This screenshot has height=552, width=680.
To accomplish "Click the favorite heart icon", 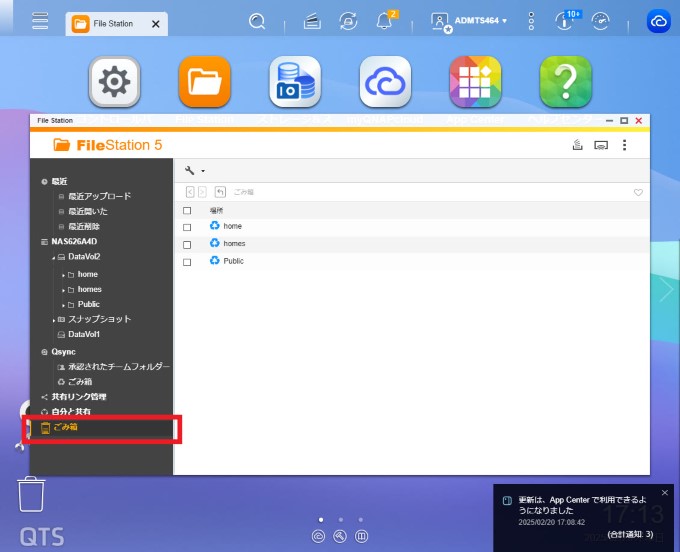I will coord(638,192).
